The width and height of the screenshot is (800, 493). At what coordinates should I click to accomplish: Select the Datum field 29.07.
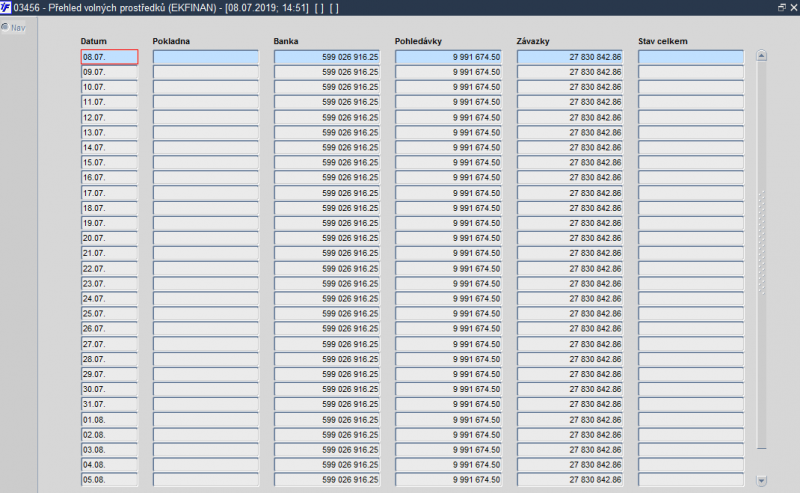[x=109, y=374]
